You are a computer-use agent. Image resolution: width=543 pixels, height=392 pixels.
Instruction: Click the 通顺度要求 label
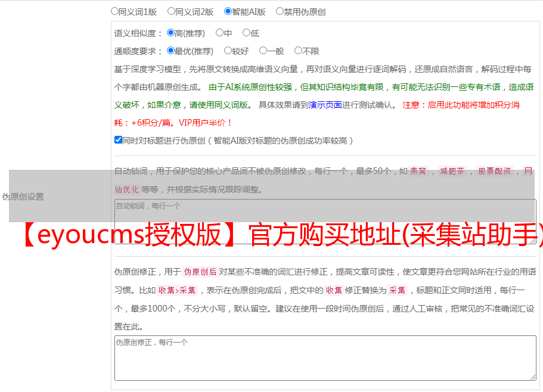point(138,51)
